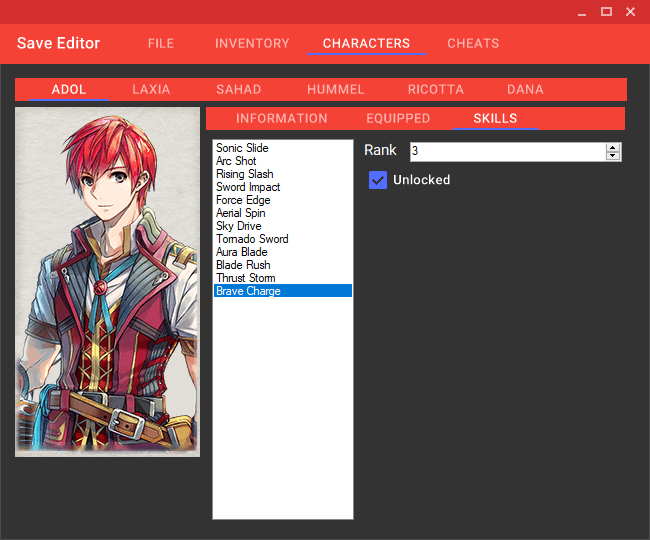Toggle the Unlocked checkbox
The width and height of the screenshot is (650, 540).
pos(378,180)
